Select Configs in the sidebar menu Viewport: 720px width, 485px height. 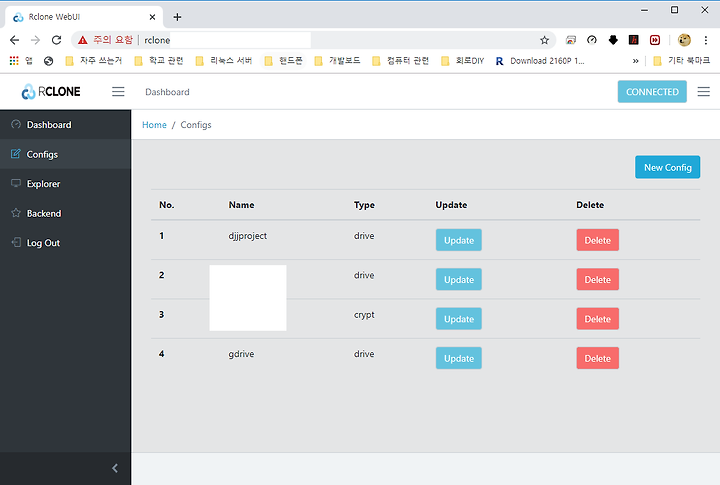pos(65,154)
